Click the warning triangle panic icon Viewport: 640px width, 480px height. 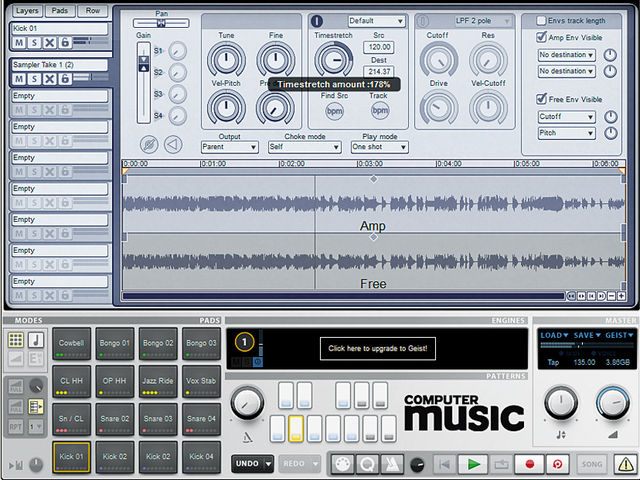pyautogui.click(x=625, y=464)
